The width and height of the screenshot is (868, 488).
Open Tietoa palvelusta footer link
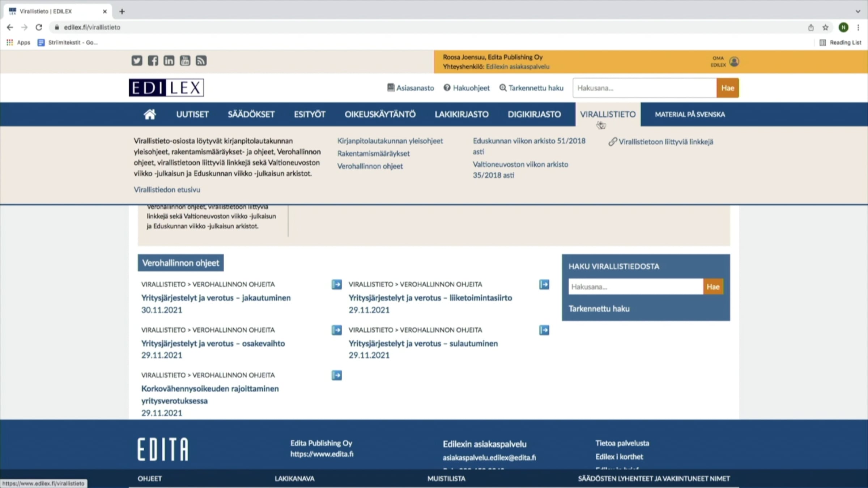point(622,443)
